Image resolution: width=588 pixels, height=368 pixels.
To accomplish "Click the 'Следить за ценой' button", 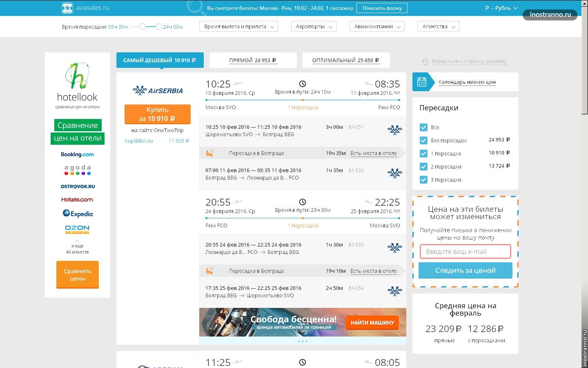I will point(465,270).
